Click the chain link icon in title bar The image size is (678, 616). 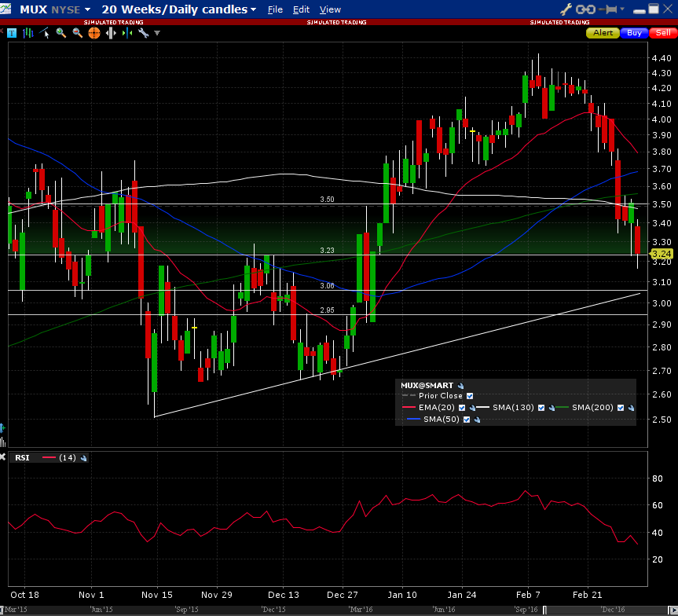(x=586, y=9)
